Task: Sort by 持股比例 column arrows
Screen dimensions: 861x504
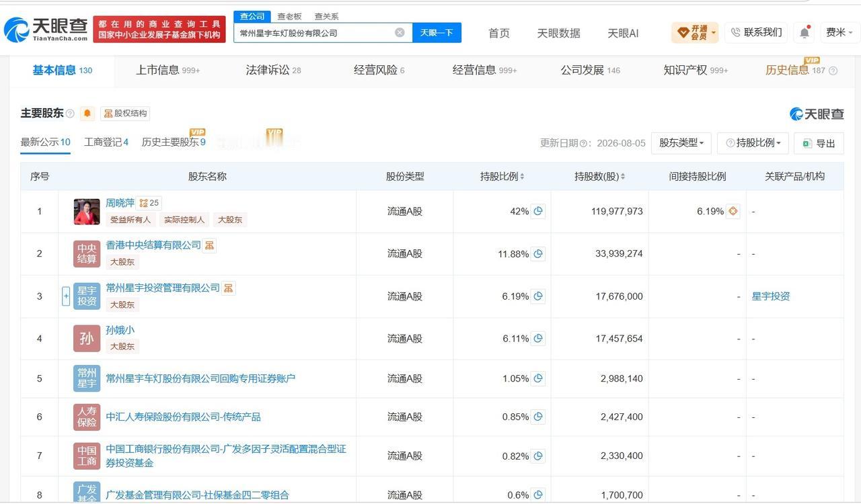Action: tap(522, 177)
